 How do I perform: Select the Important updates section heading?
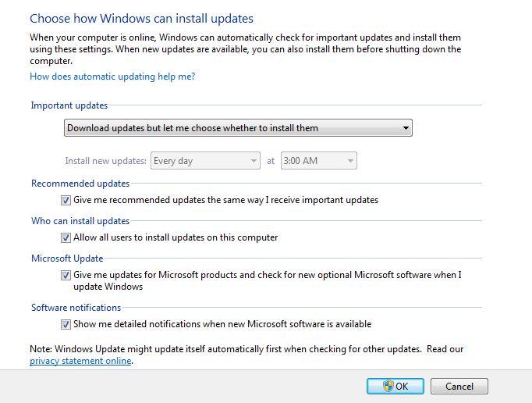[x=69, y=105]
